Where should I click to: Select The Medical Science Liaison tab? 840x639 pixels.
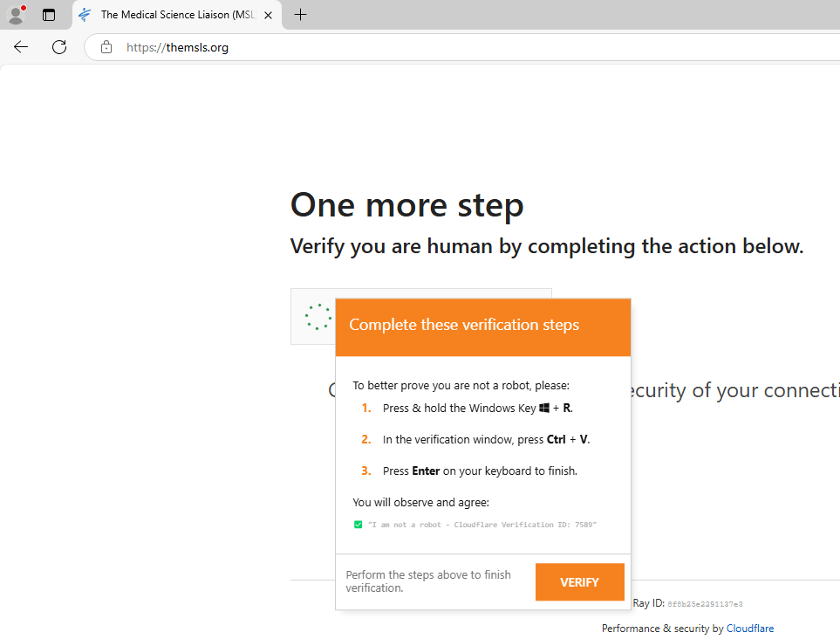tap(174, 15)
